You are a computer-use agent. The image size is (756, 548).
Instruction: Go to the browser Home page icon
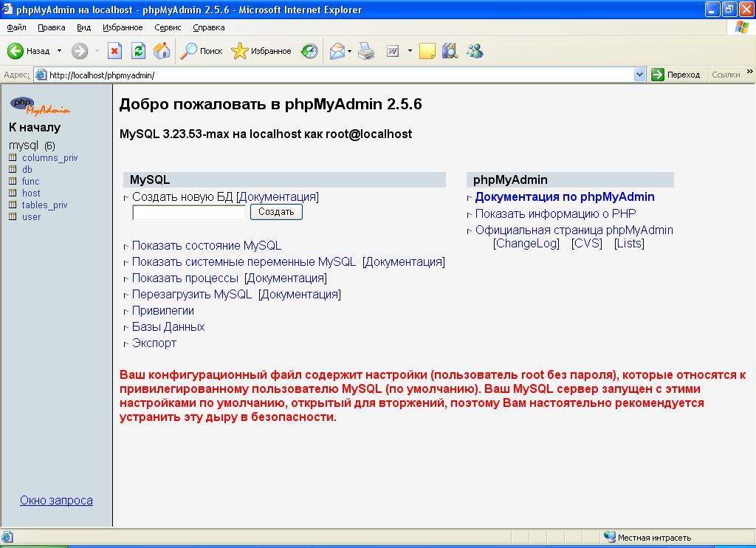click(x=162, y=51)
